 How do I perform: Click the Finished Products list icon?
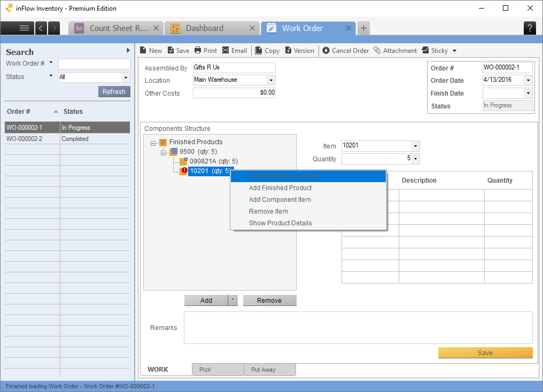(x=163, y=142)
